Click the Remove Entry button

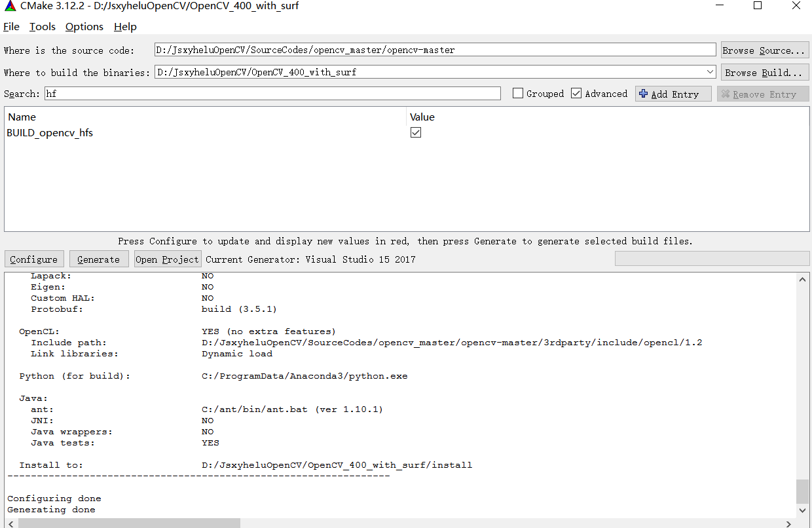[x=763, y=94]
